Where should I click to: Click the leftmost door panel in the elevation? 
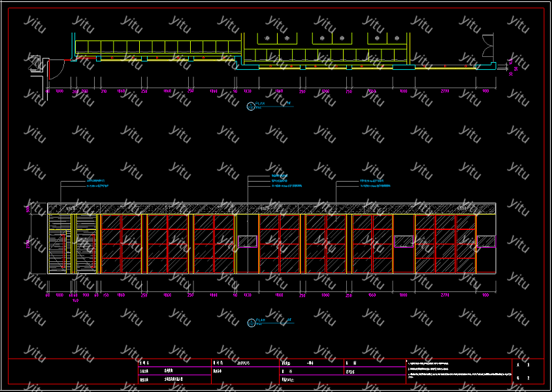58,243
